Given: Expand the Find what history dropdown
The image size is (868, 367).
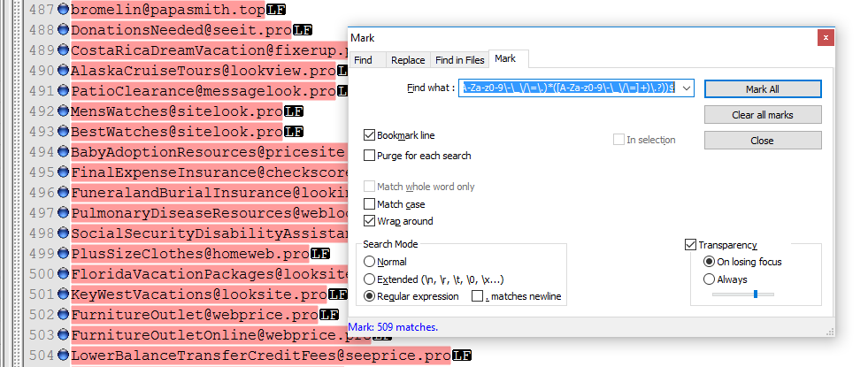Looking at the screenshot, I should pos(687,88).
